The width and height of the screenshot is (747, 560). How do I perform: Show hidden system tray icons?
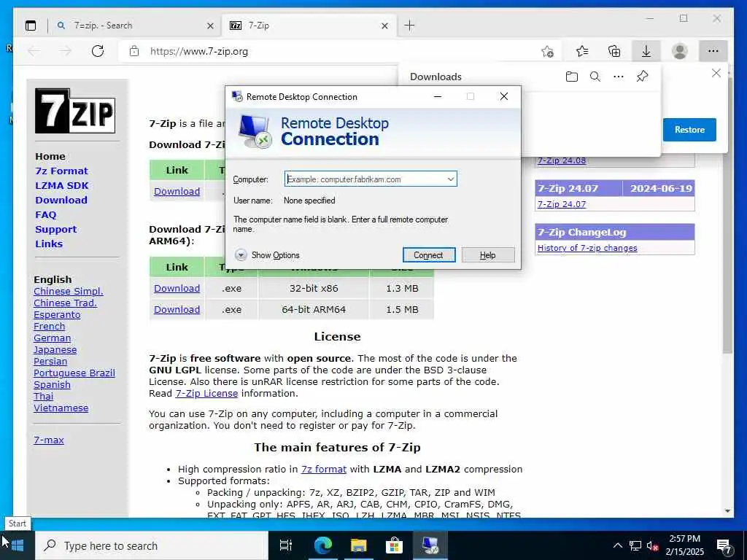(617, 545)
